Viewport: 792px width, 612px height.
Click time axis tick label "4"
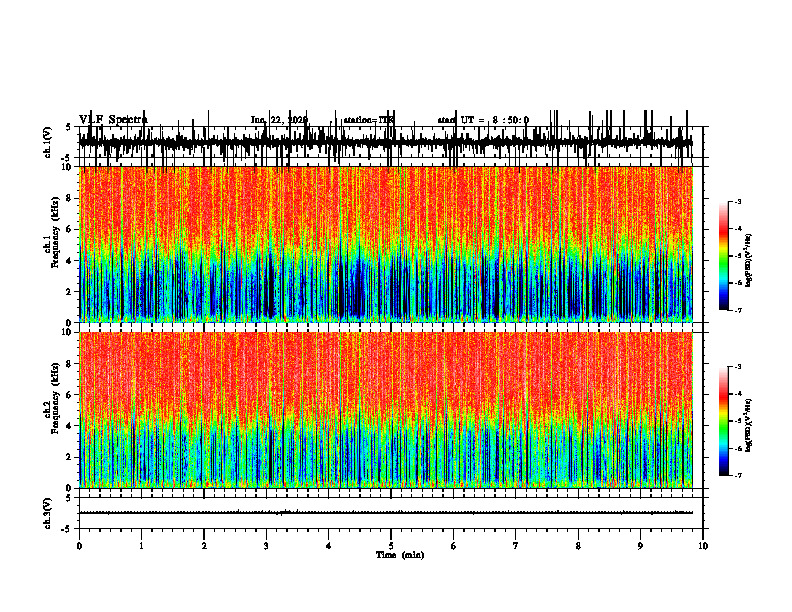pos(329,546)
